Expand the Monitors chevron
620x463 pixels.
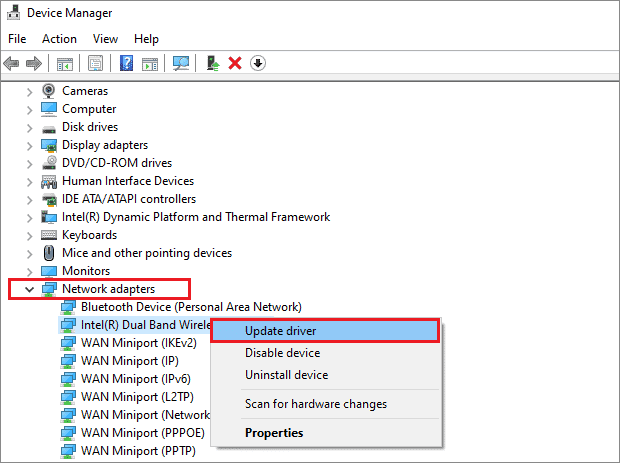click(x=29, y=272)
